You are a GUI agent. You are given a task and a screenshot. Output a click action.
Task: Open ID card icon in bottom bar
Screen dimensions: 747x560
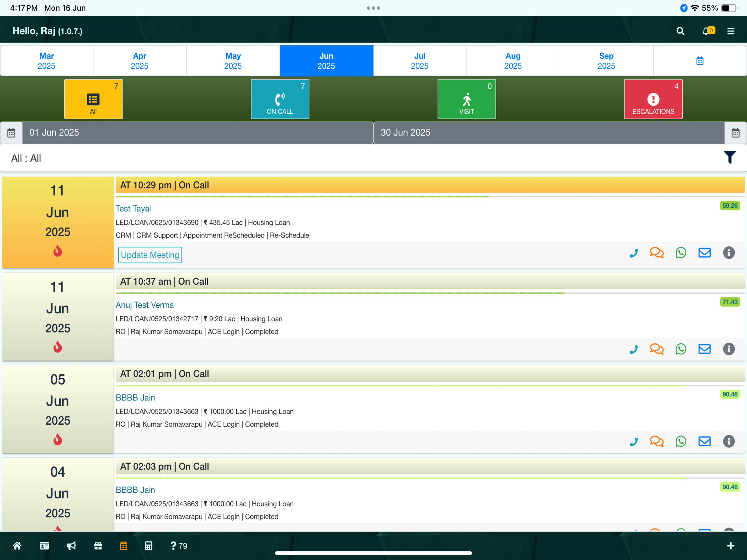pos(44,546)
